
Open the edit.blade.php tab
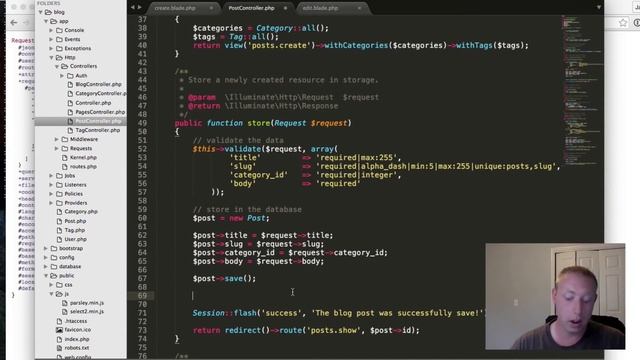(320, 8)
